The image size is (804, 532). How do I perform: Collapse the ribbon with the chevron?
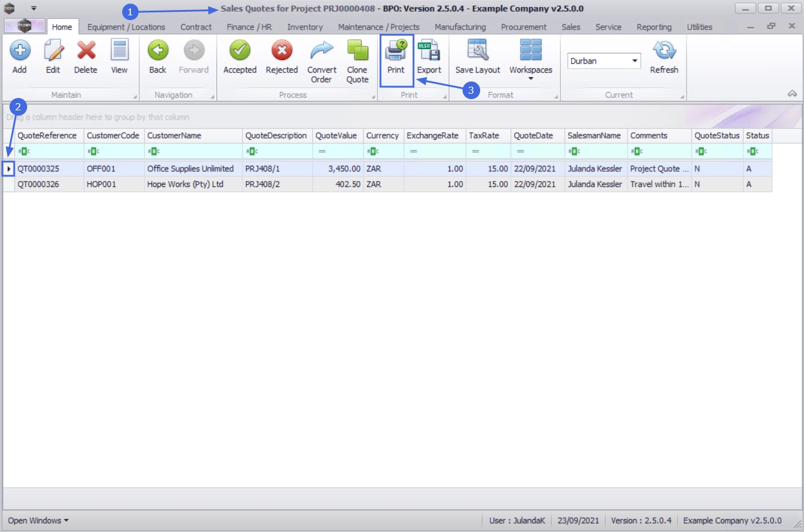pos(792,94)
